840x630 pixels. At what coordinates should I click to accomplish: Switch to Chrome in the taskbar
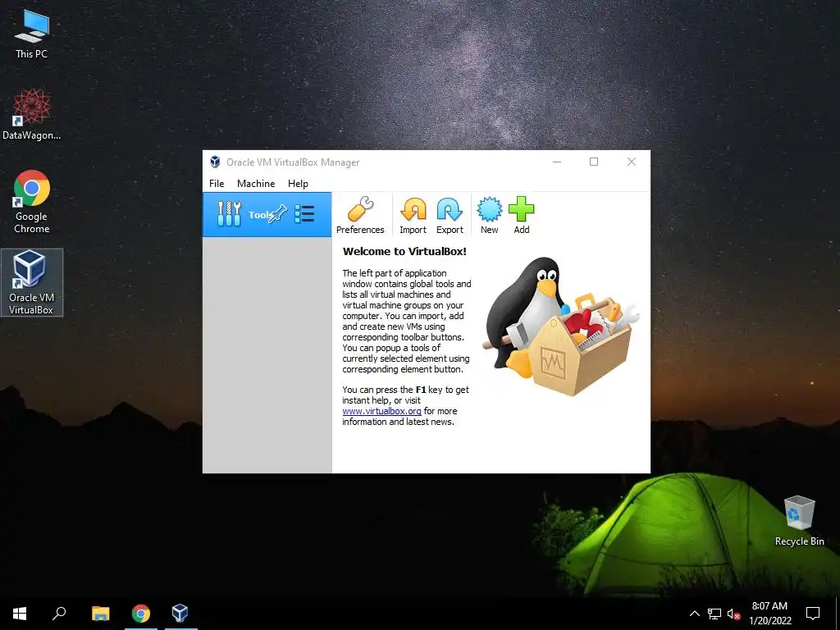[141, 614]
